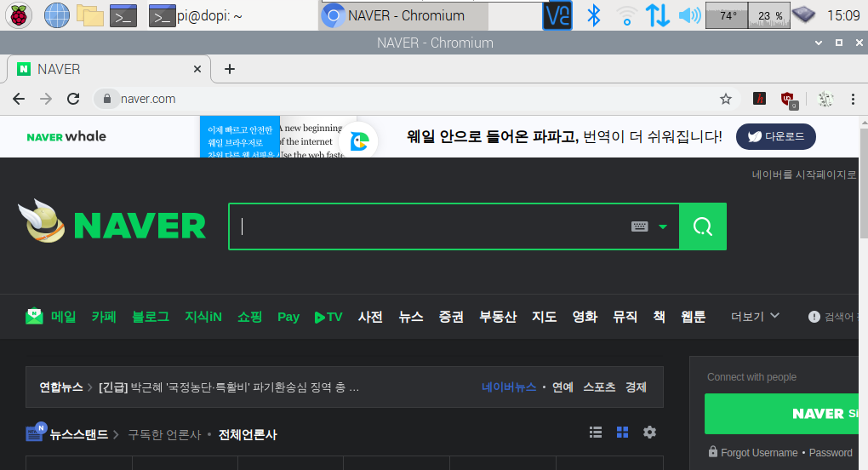Open 사전 dictionary link
This screenshot has height=470, width=868.
coord(370,317)
